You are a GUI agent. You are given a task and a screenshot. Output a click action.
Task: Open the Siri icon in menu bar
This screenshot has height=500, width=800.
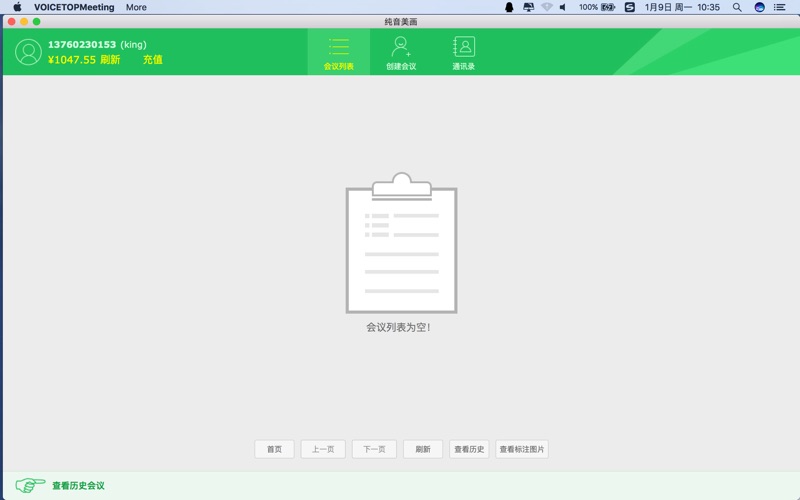click(760, 7)
